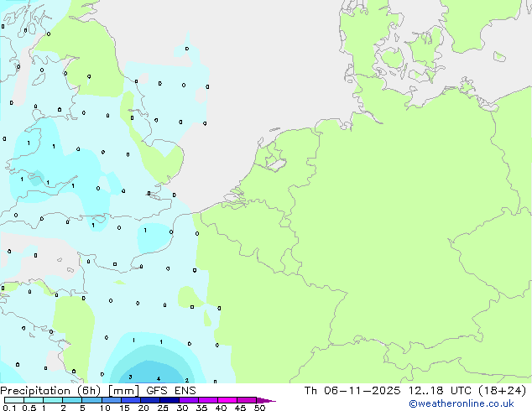
Task: Click the 1–2 mm legend swatch
Action: pos(53,400)
